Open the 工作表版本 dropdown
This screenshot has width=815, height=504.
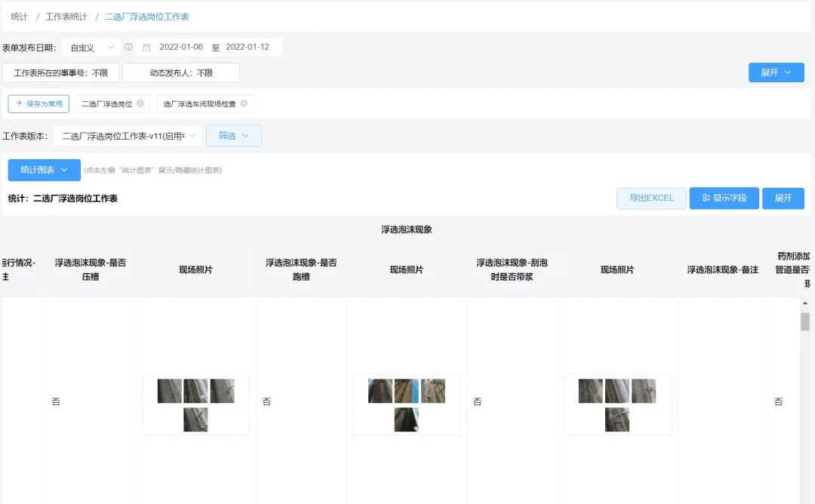tap(128, 136)
